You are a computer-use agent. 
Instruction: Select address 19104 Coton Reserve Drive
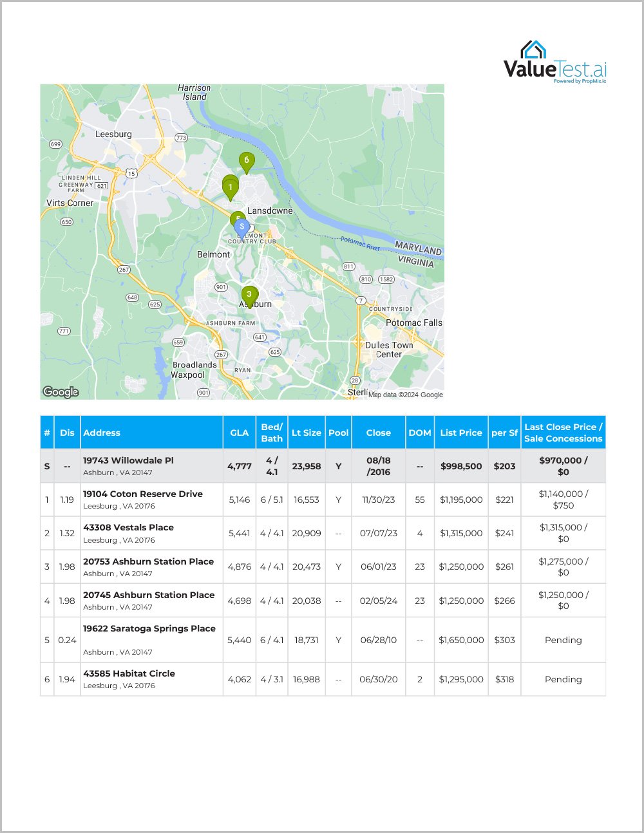pyautogui.click(x=143, y=494)
